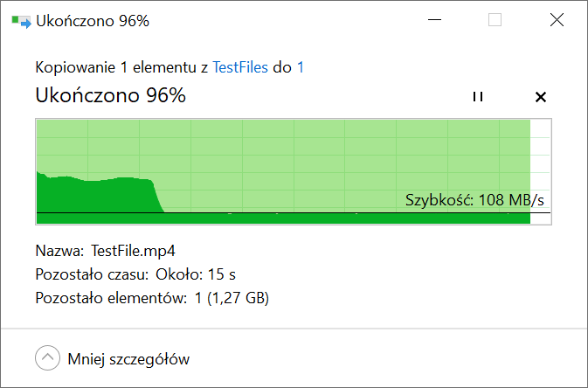Close the dialog with title bar X

click(557, 20)
